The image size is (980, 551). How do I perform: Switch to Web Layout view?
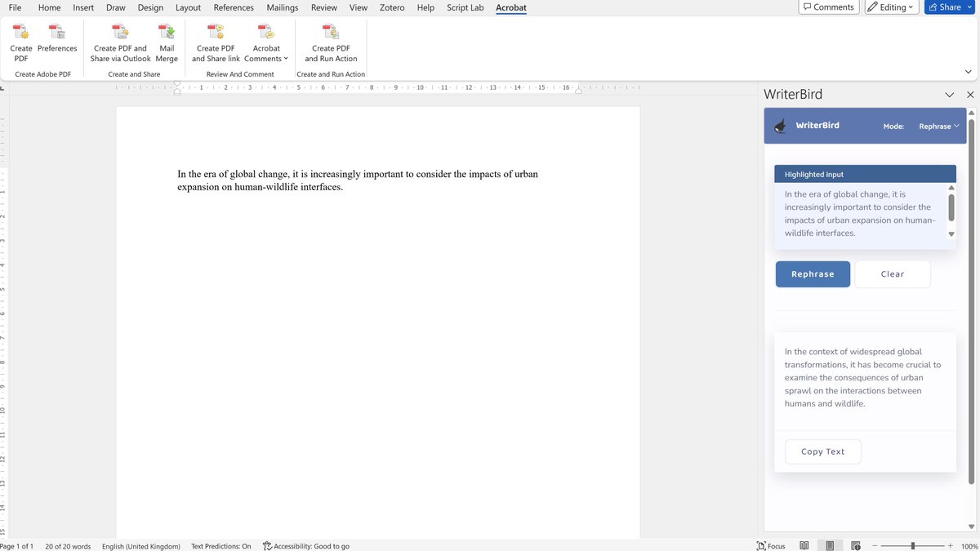click(x=856, y=546)
